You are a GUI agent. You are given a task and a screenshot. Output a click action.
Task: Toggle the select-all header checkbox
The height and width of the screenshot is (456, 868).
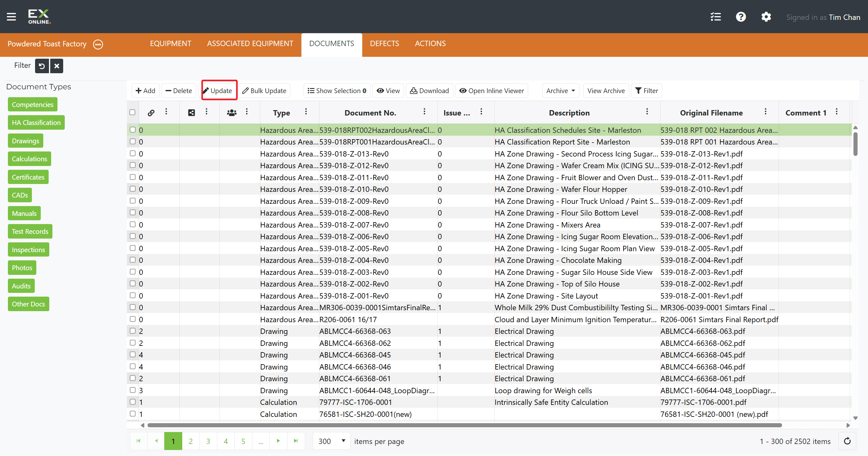pyautogui.click(x=132, y=112)
